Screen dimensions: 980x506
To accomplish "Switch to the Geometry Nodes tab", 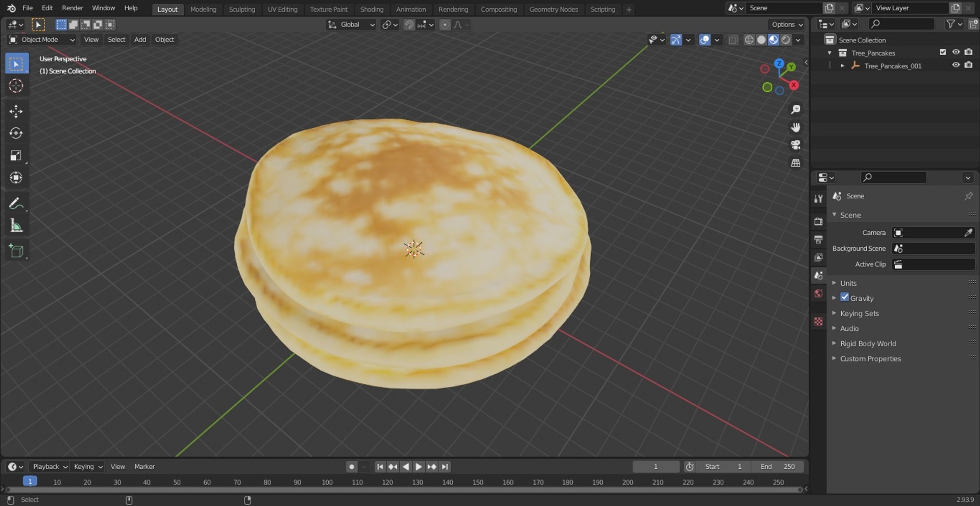I will click(553, 9).
